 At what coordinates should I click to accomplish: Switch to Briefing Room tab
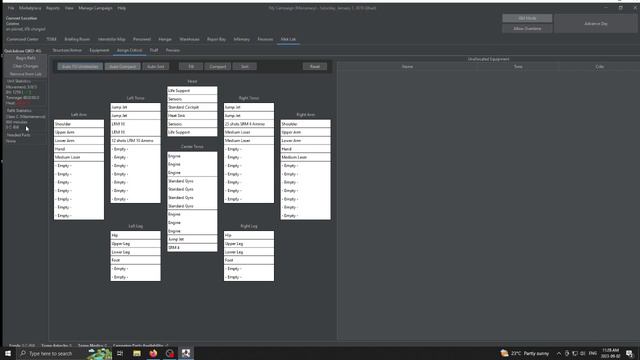tap(77, 39)
